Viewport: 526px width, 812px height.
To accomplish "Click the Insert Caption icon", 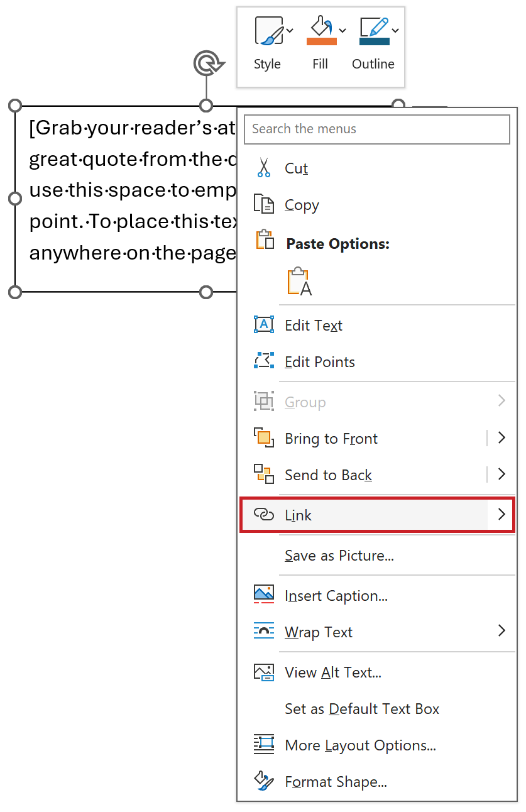I will coord(264,594).
